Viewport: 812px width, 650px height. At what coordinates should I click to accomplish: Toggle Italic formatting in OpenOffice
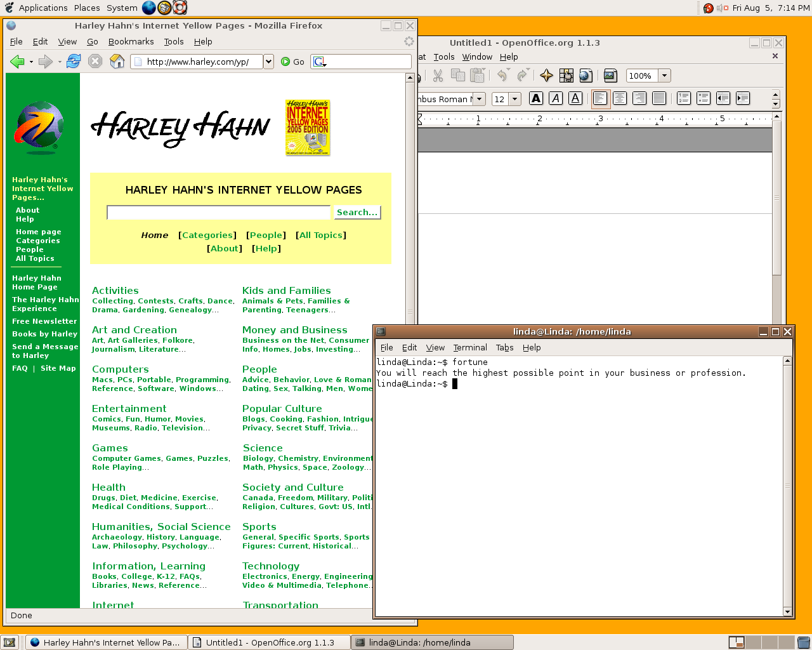(556, 98)
